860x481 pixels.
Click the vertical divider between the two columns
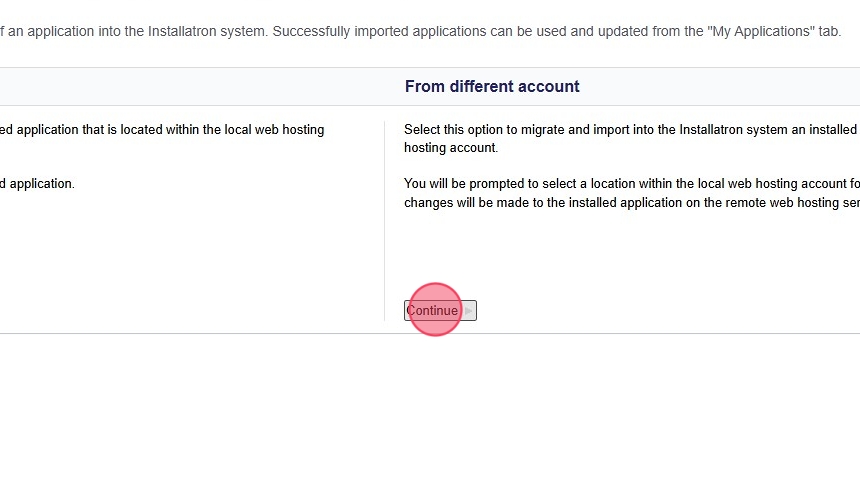pyautogui.click(x=384, y=220)
